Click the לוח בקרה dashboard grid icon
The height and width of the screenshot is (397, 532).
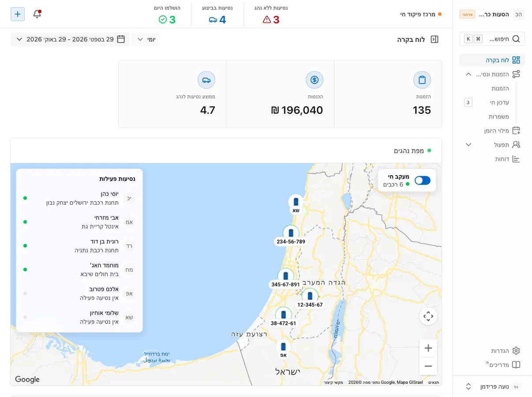516,60
